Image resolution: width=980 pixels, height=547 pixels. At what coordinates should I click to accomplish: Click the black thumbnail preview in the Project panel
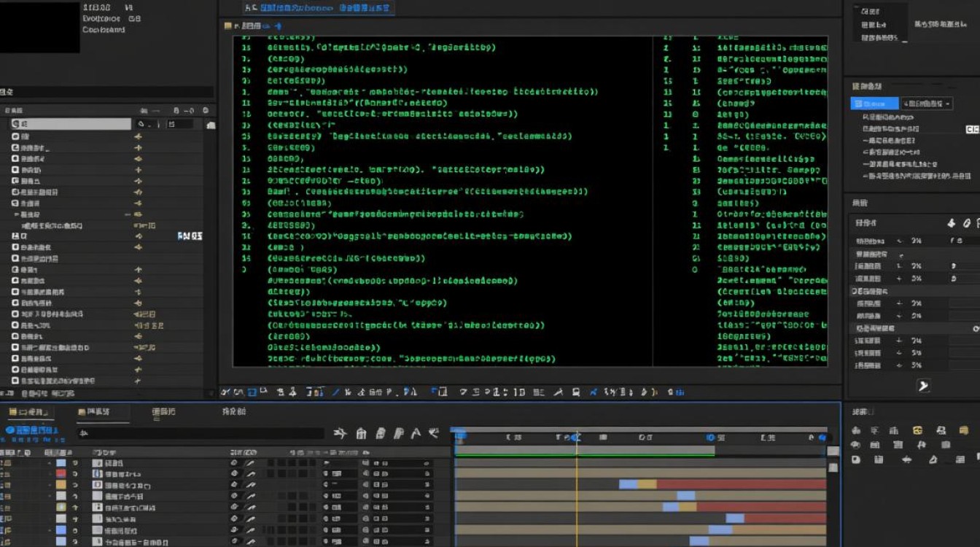click(x=39, y=26)
